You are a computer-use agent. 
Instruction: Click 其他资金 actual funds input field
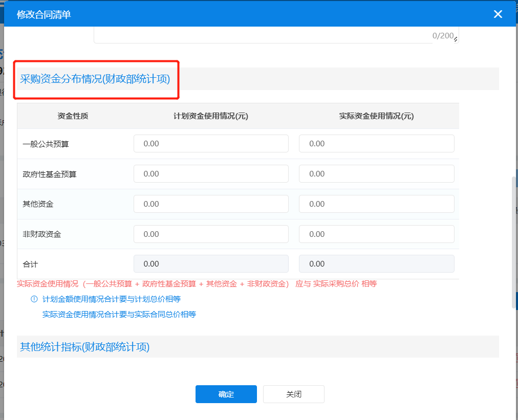(x=377, y=204)
